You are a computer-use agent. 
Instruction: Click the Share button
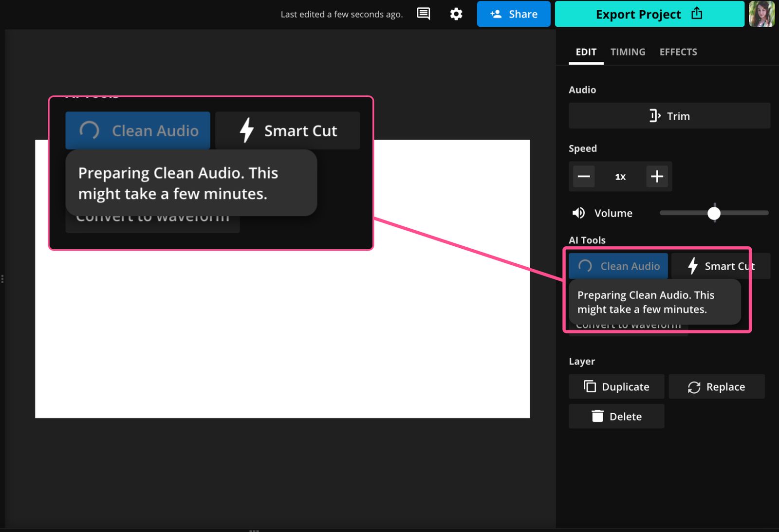point(514,14)
